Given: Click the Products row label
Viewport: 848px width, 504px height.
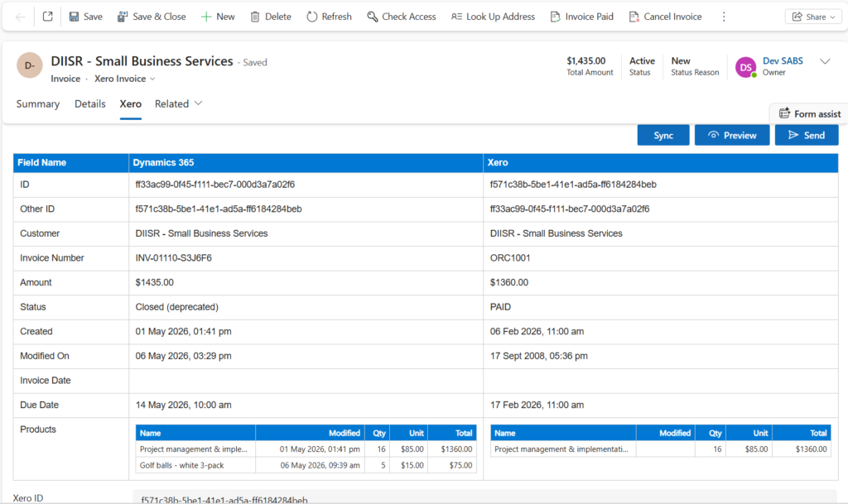Looking at the screenshot, I should coord(38,430).
